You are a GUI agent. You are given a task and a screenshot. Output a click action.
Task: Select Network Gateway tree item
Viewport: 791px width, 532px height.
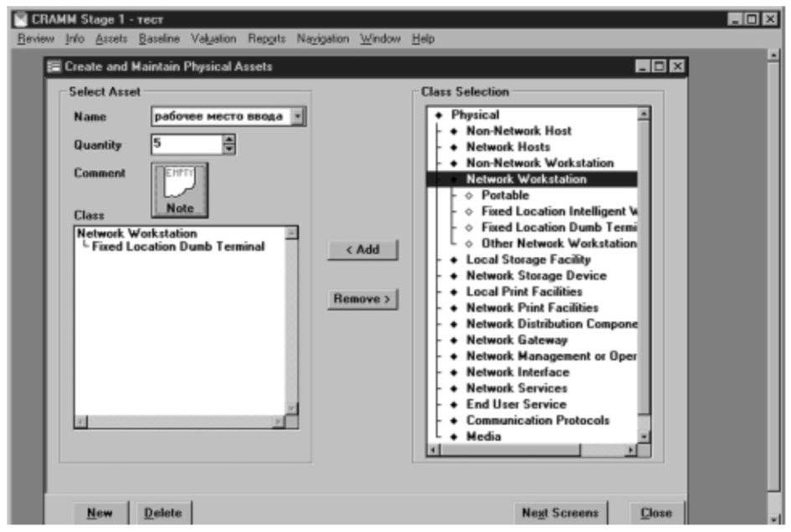pyautogui.click(x=516, y=340)
